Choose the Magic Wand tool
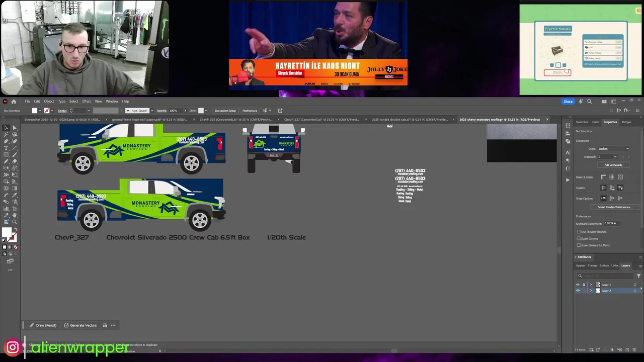 [x=6, y=134]
